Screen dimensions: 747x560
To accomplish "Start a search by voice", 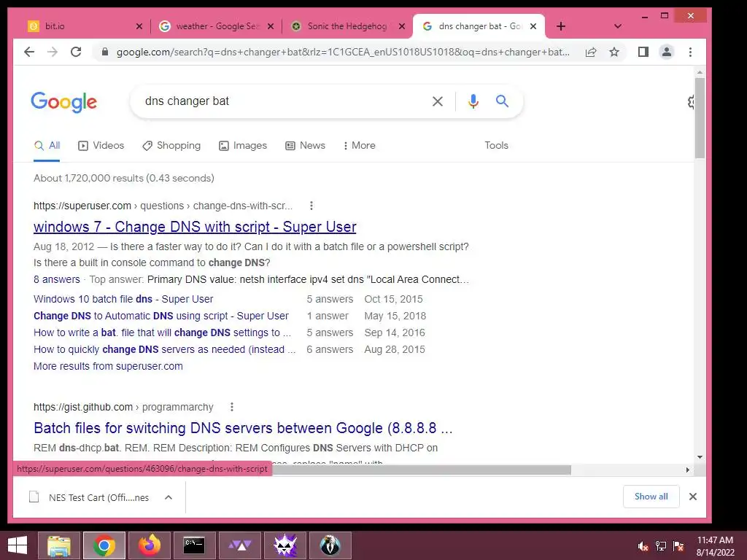I will (x=473, y=101).
